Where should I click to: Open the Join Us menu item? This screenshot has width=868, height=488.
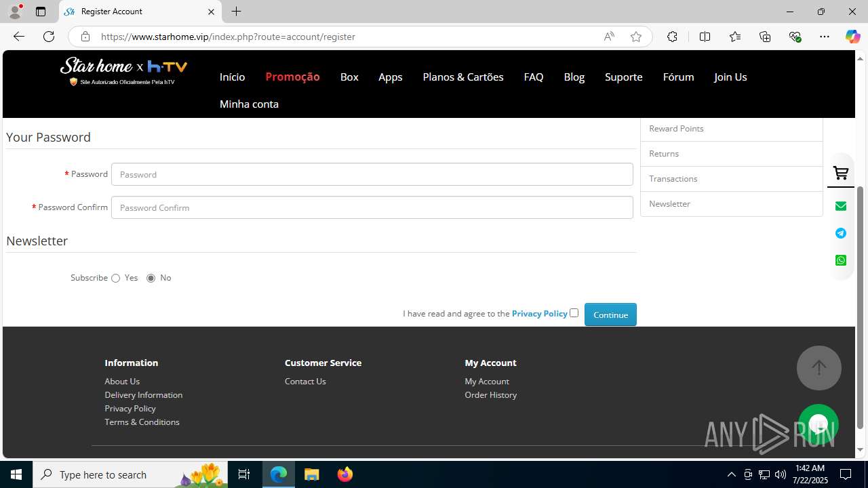coord(730,77)
